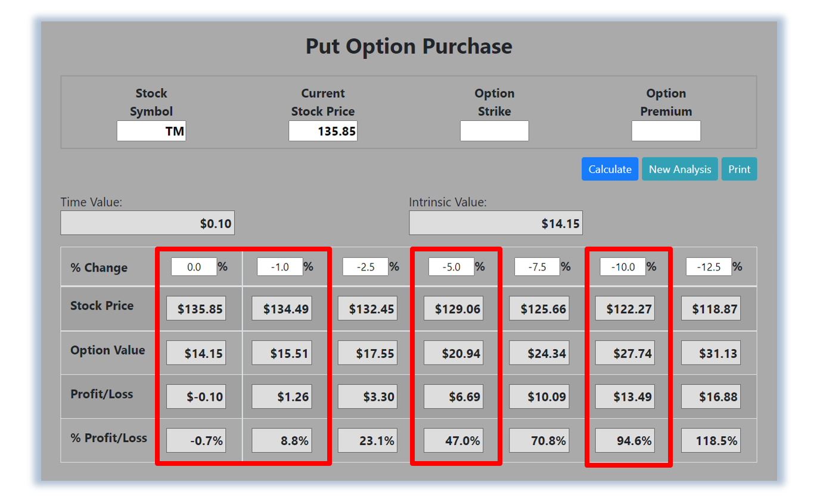Click the Option Value row label
Screen dimensions: 820x504
(x=108, y=350)
